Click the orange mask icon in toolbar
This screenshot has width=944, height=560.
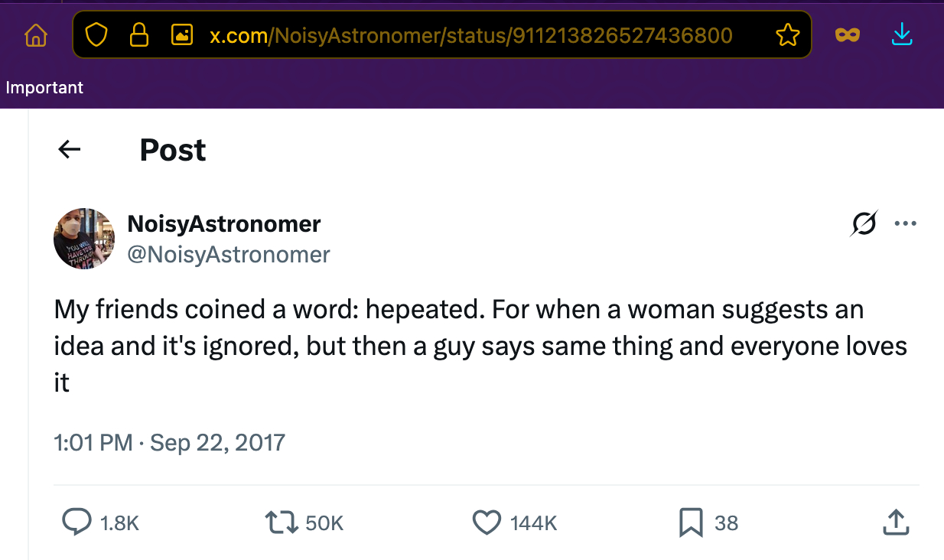(x=847, y=35)
